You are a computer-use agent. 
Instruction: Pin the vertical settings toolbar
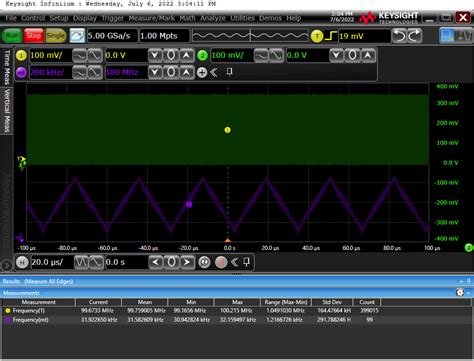pos(229,72)
